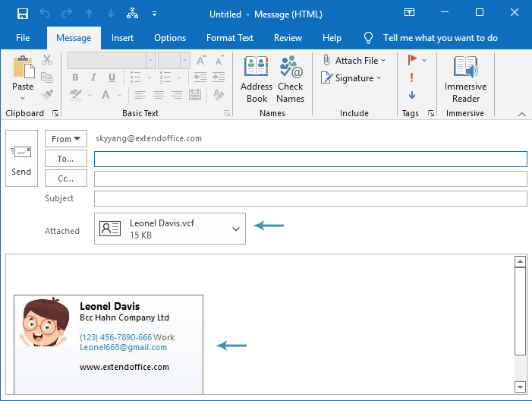
Task: Save the message with the floppy icon
Action: click(23, 14)
